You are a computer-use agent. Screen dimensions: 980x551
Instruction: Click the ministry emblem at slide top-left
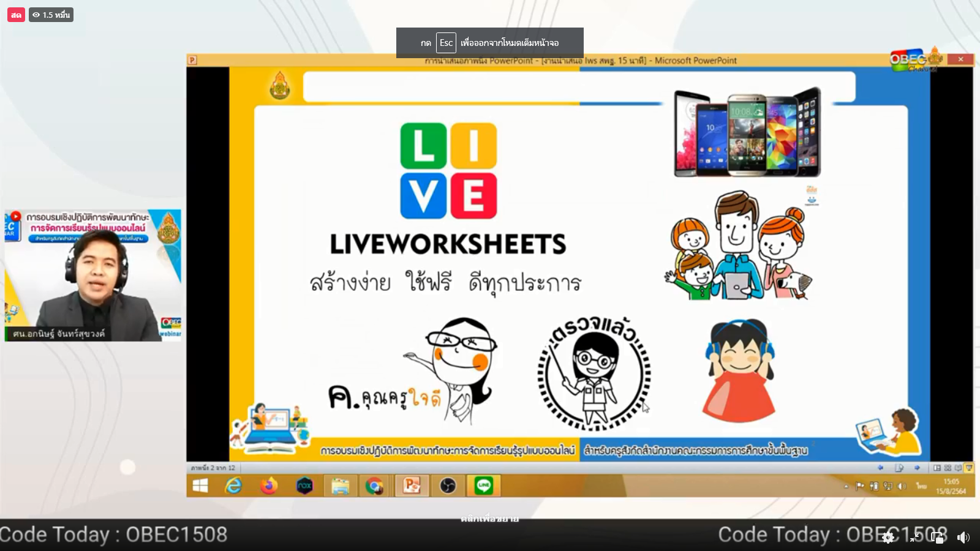280,85
